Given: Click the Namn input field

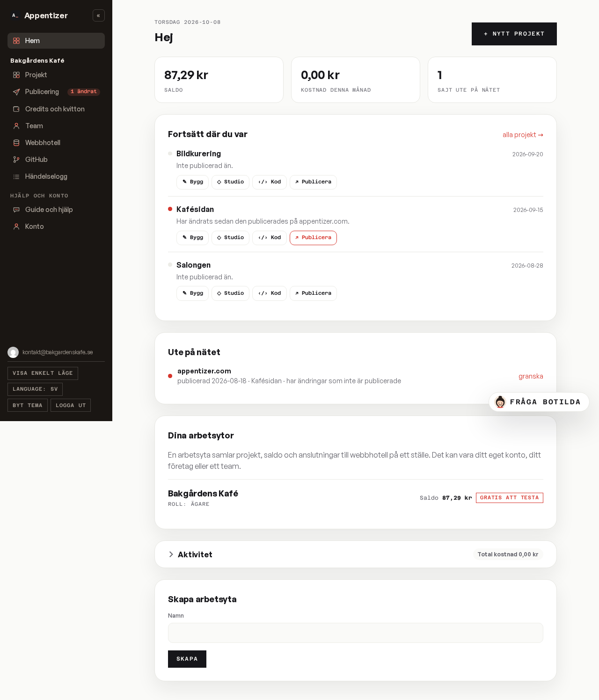Looking at the screenshot, I should pyautogui.click(x=356, y=633).
